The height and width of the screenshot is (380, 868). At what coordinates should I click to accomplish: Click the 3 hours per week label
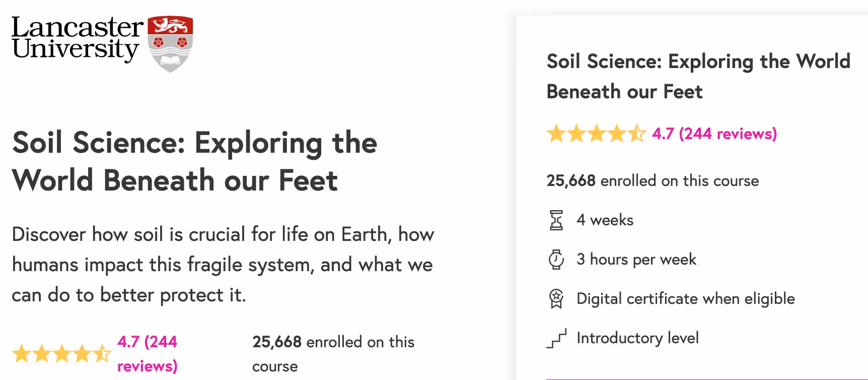636,260
